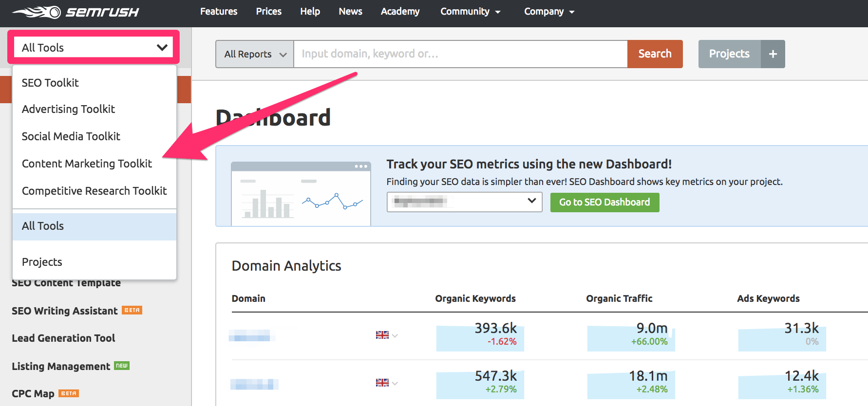Click the 18.1m organic traffic value

pyautogui.click(x=648, y=376)
